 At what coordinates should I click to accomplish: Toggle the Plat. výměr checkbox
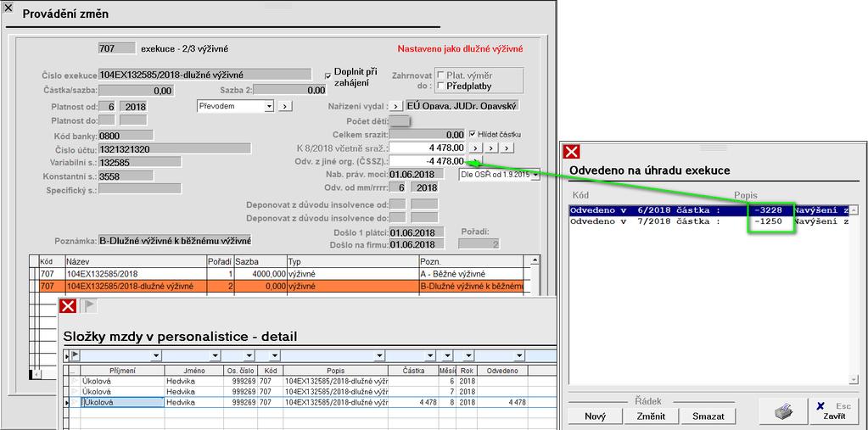click(441, 75)
